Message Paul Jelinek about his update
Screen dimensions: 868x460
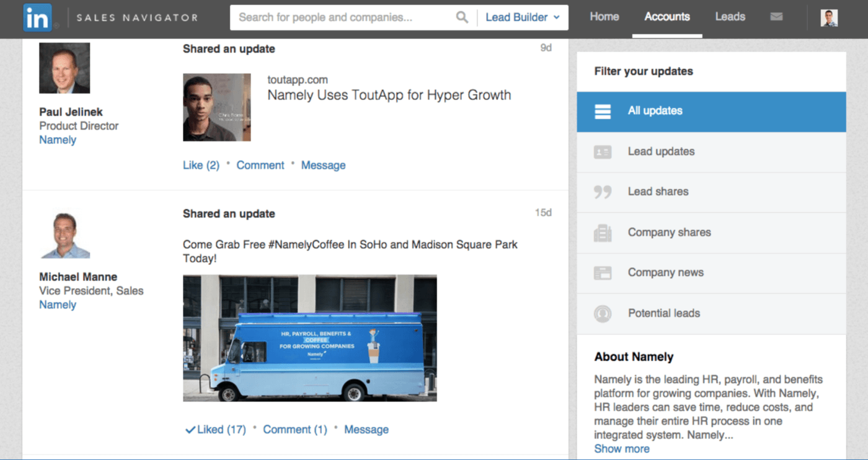[323, 166]
